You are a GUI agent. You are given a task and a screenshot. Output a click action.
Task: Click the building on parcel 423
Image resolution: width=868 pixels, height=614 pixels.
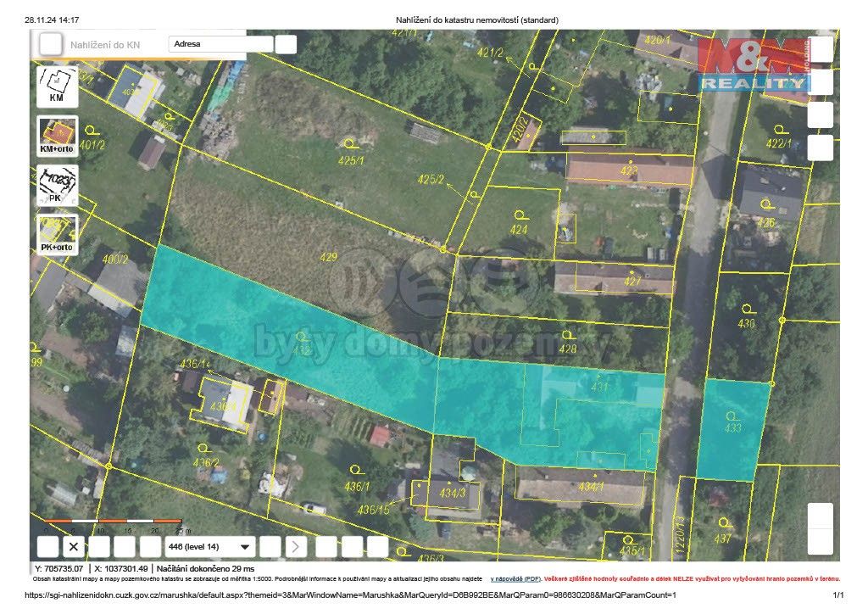(x=629, y=170)
